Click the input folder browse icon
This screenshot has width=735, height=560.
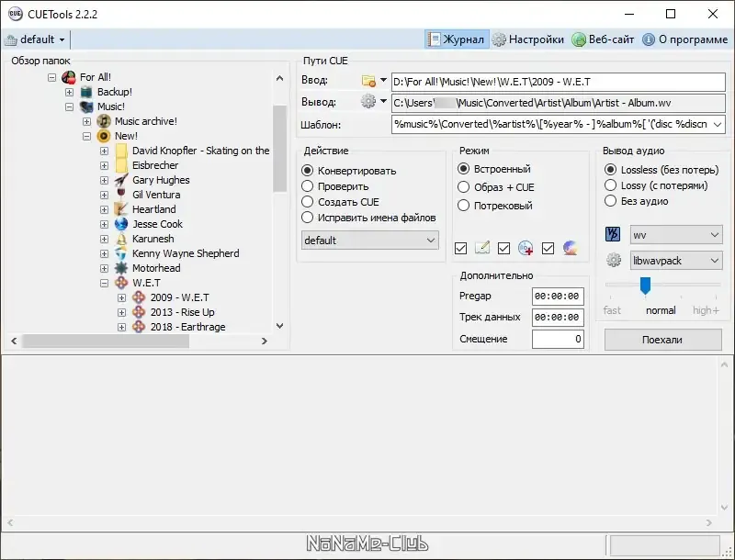click(x=369, y=81)
